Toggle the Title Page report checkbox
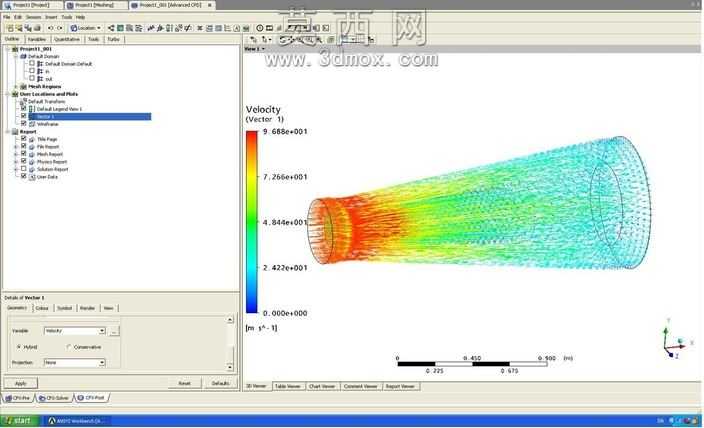Viewport: 704px width, 428px height. pyautogui.click(x=24, y=139)
